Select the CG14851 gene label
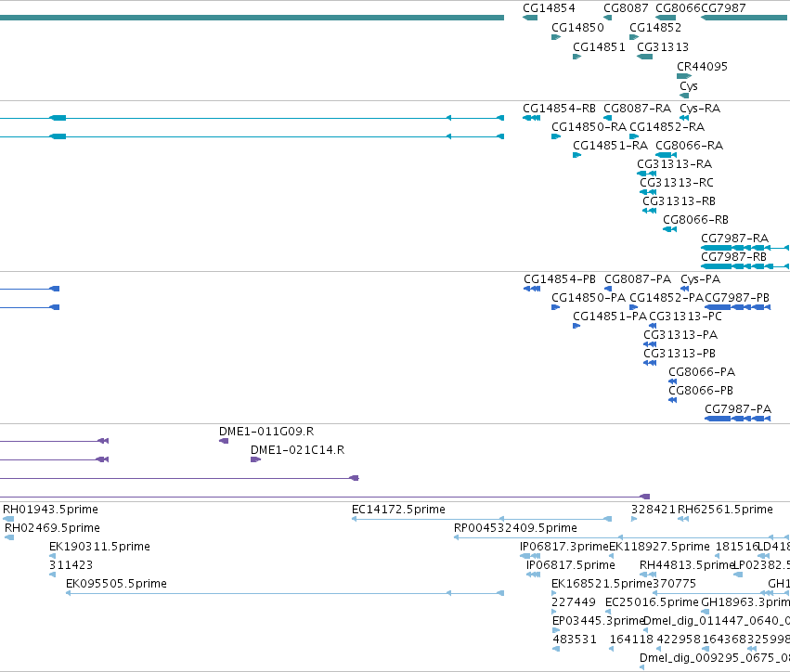The image size is (790, 672). (x=599, y=47)
